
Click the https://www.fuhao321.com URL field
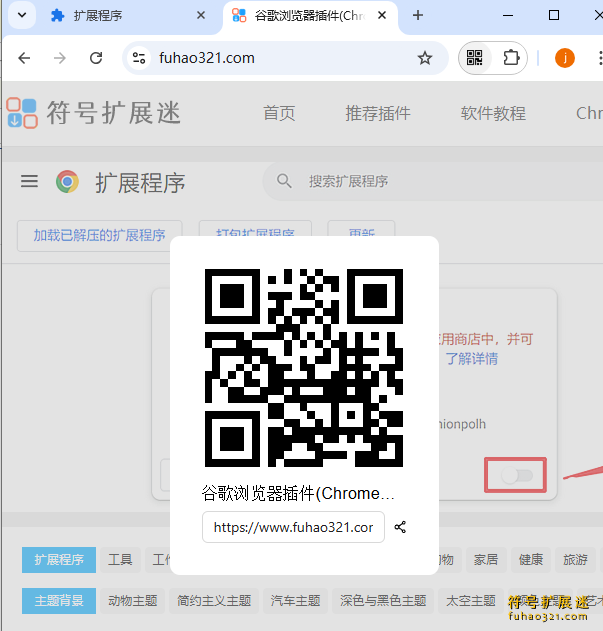(x=293, y=527)
